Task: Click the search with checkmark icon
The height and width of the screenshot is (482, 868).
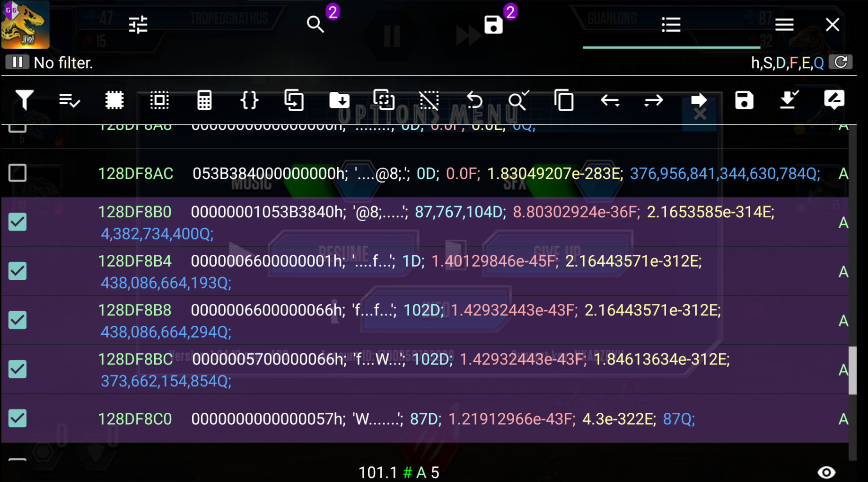Action: point(519,100)
